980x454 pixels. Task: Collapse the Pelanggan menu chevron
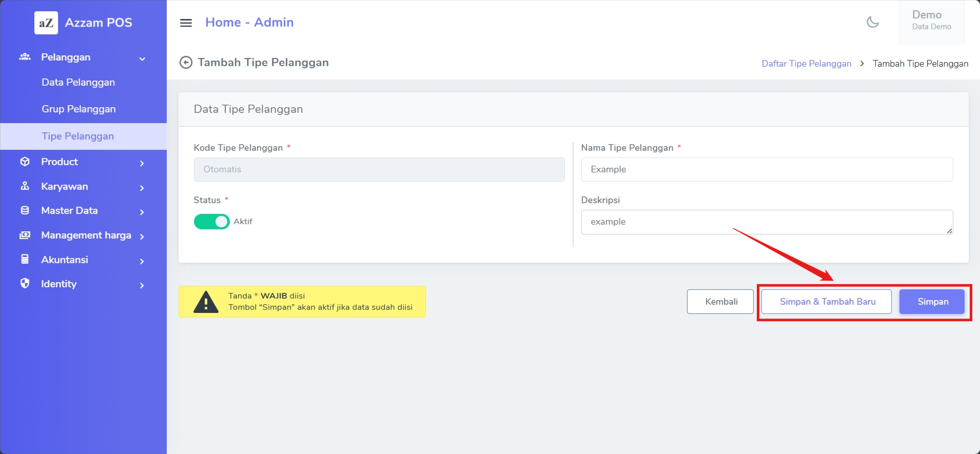tap(142, 59)
